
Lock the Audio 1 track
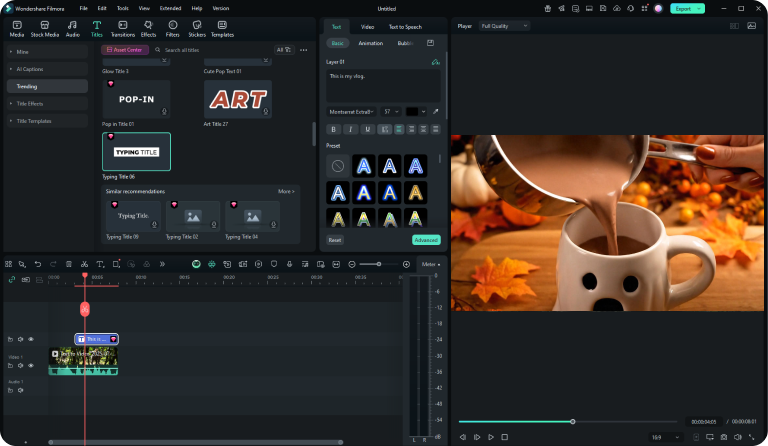(x=10, y=390)
